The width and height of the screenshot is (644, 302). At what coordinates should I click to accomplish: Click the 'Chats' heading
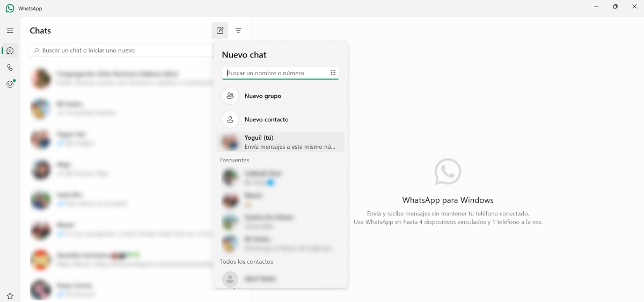40,31
